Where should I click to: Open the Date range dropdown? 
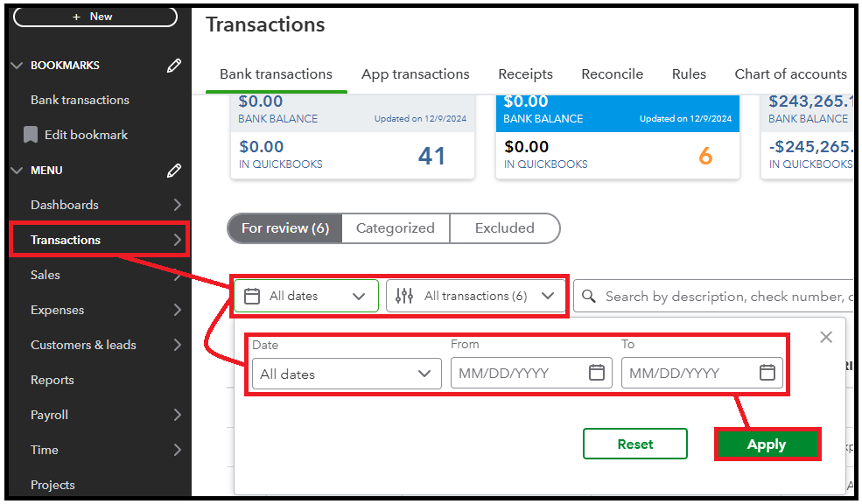pyautogui.click(x=346, y=374)
